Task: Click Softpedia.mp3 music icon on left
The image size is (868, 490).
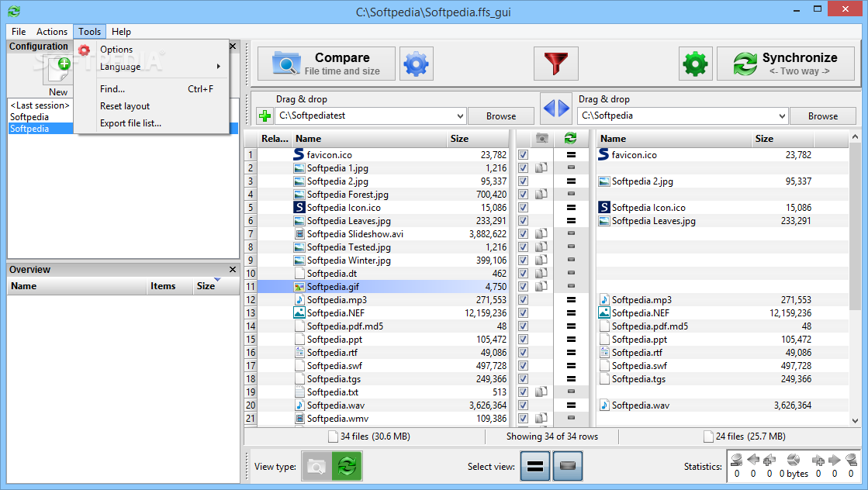Action: coord(299,300)
